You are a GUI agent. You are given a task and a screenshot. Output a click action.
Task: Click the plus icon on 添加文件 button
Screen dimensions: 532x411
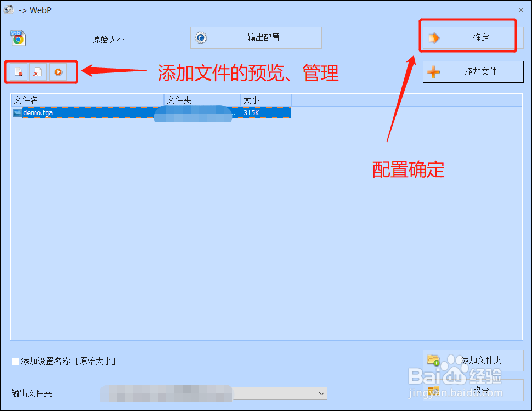(x=433, y=72)
